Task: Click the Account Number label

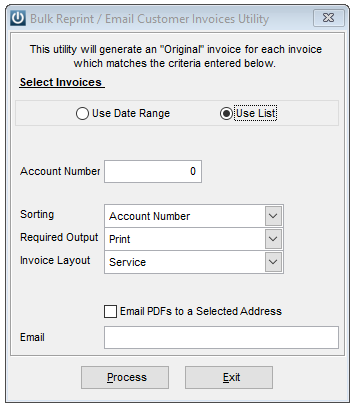Action: click(60, 171)
